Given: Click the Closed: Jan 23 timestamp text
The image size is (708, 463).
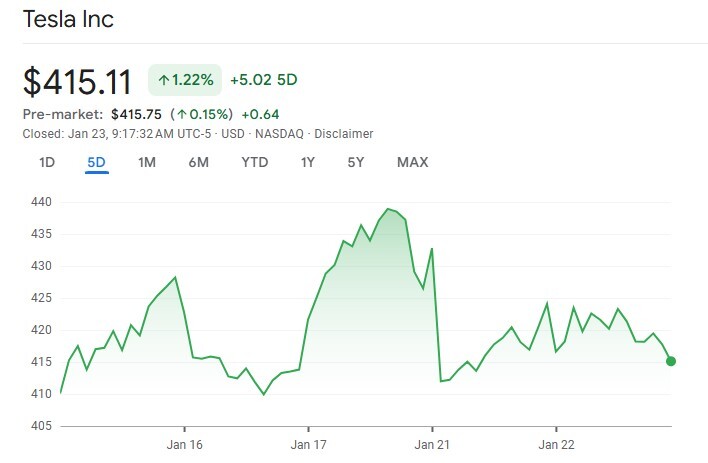Looking at the screenshot, I should (x=117, y=134).
